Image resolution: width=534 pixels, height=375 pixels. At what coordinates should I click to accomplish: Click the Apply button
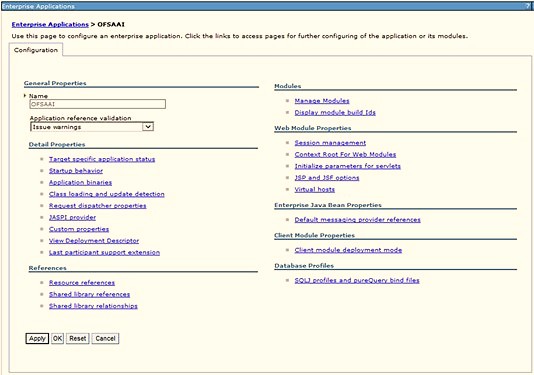[x=37, y=338]
